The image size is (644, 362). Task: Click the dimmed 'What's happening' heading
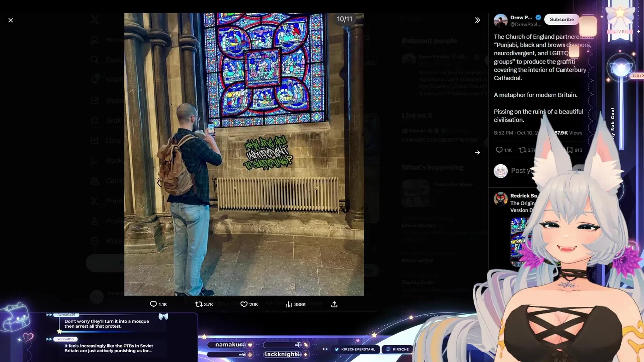coord(433,167)
